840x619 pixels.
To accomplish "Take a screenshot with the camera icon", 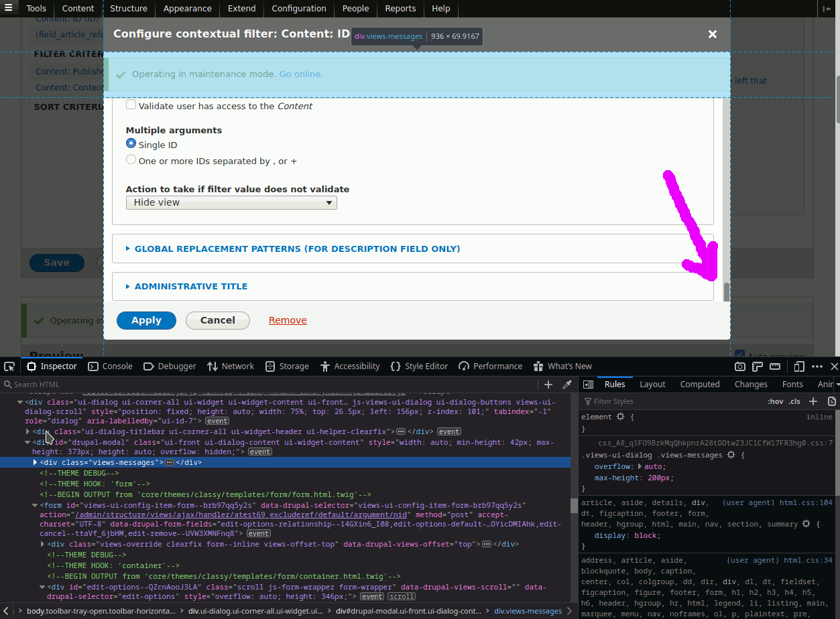I will point(739,366).
